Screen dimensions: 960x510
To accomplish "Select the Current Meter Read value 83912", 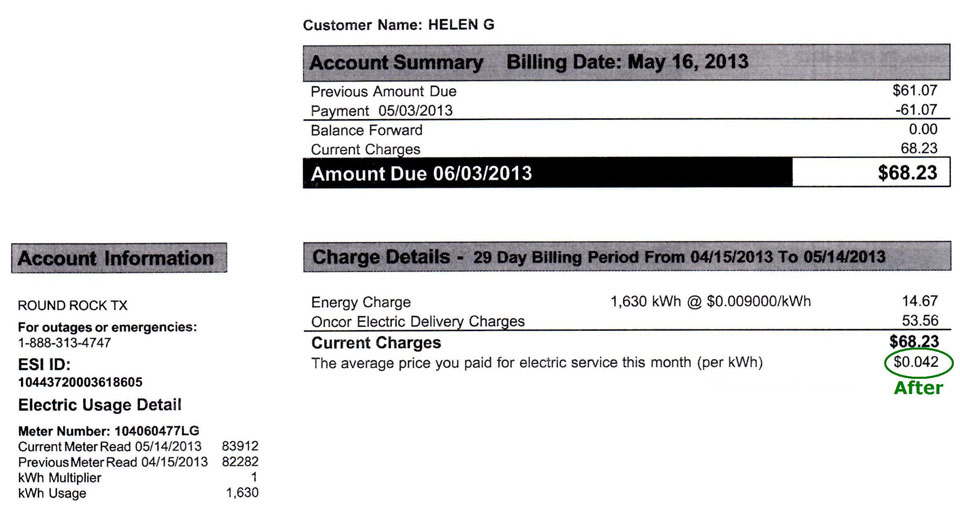I will 240,446.
